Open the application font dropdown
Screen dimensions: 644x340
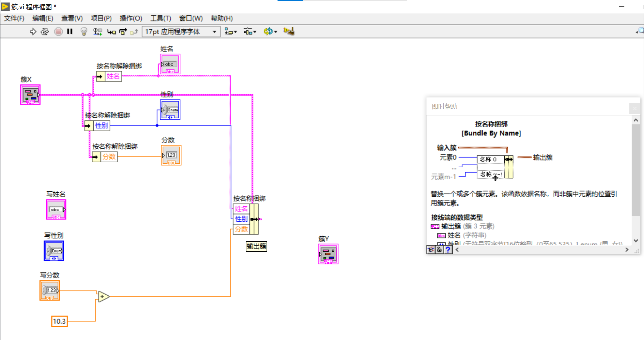point(213,31)
